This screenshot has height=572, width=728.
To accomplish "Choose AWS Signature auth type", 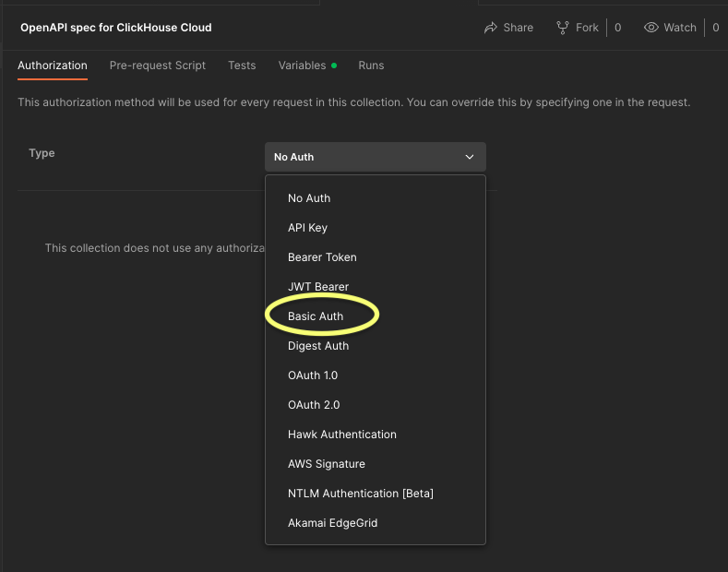I will tap(327, 464).
